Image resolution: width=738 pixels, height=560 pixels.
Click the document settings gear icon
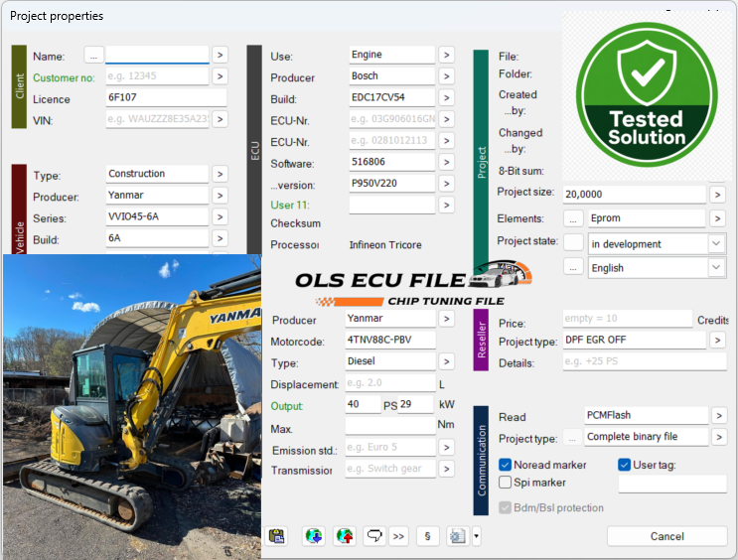pyautogui.click(x=458, y=536)
